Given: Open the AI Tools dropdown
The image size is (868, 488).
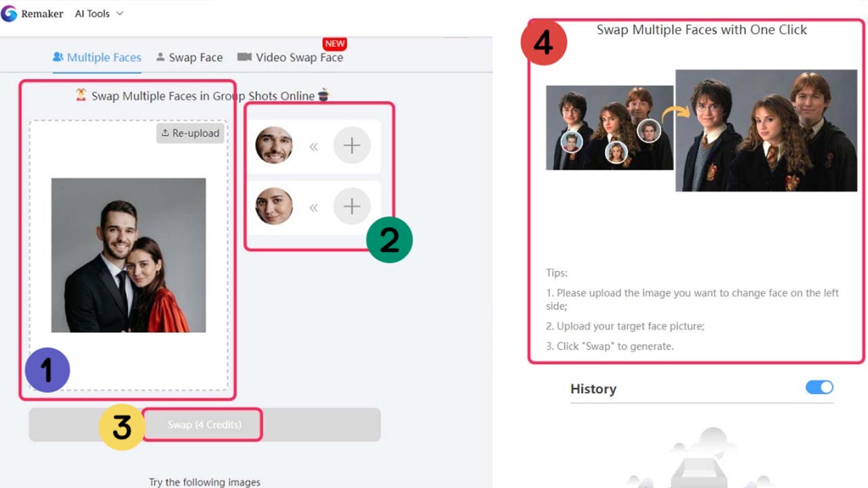Looking at the screenshot, I should [99, 14].
